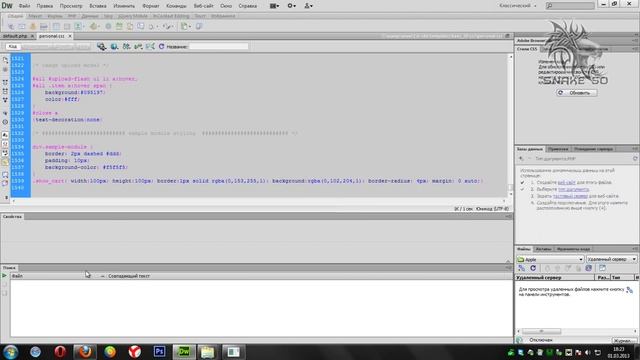Switch to the Поведение сервера tab
640x360 pixels.
(593, 149)
